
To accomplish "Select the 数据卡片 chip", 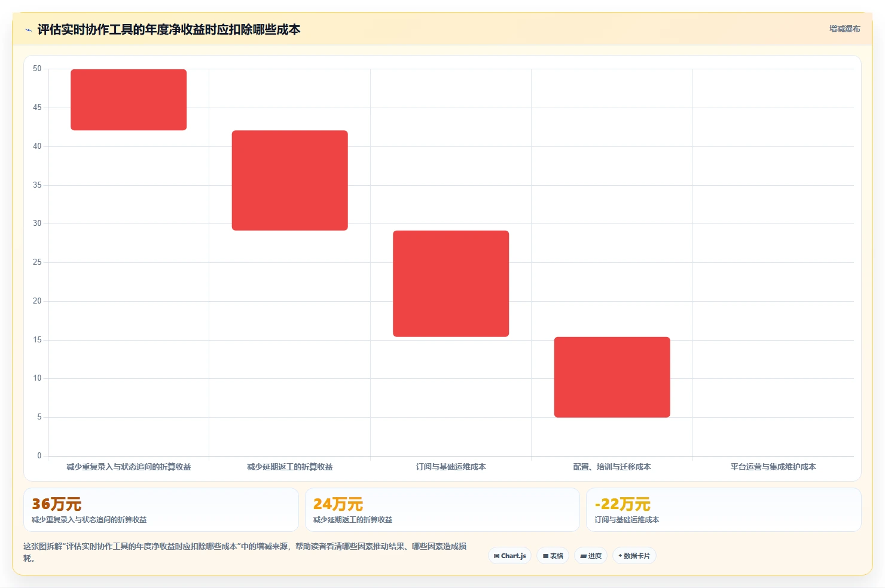I will 634,556.
